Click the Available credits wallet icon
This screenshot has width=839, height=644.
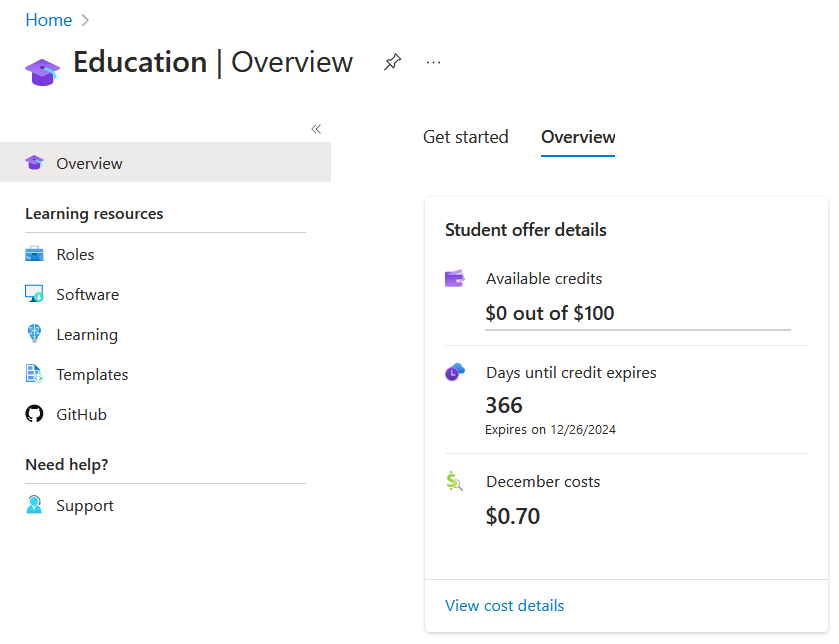[x=455, y=279]
